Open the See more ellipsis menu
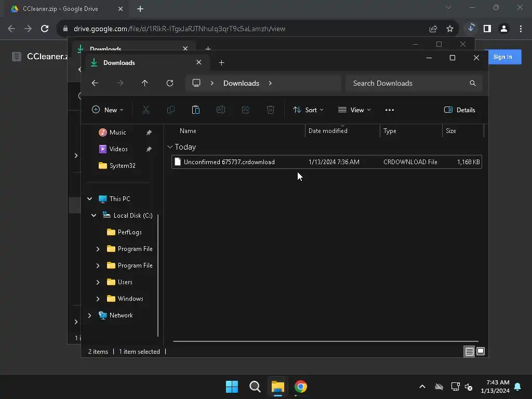 390,110
